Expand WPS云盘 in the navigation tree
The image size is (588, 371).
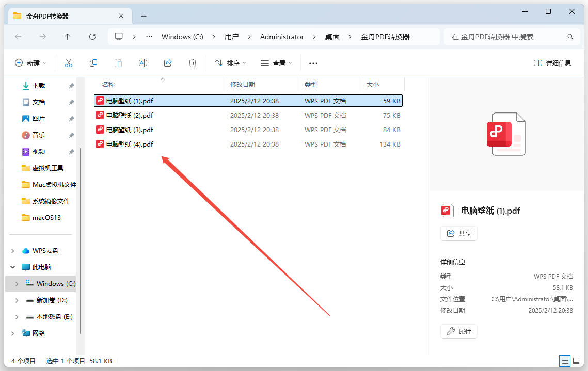[13, 251]
